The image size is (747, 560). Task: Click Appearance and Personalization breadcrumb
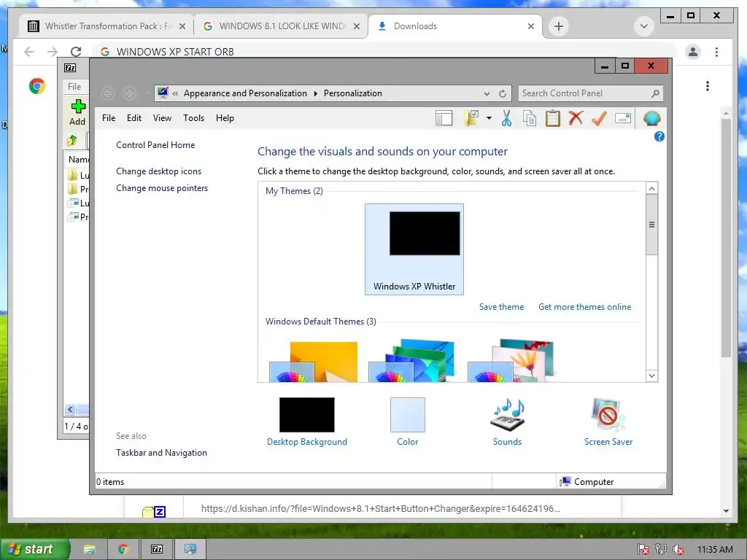pos(245,93)
